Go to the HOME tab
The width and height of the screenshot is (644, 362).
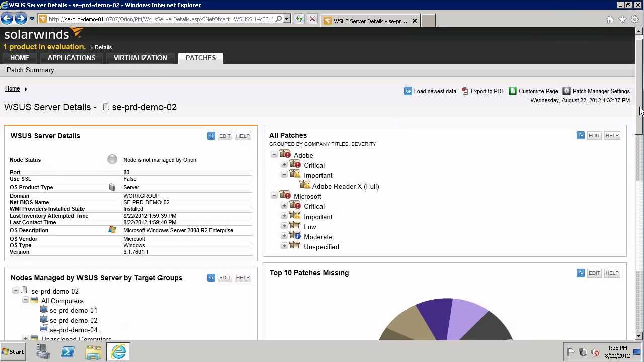pos(20,58)
